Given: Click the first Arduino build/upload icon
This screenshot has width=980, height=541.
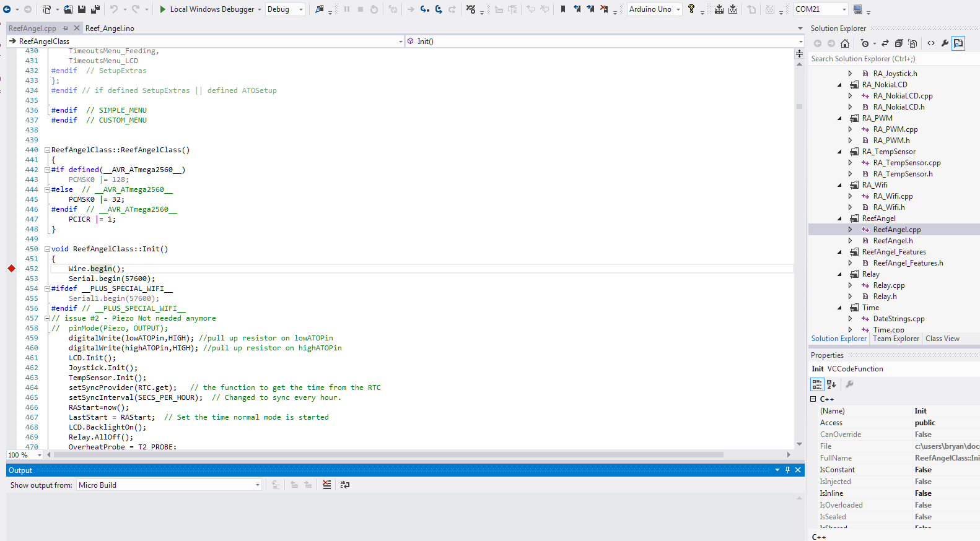Looking at the screenshot, I should tap(719, 9).
